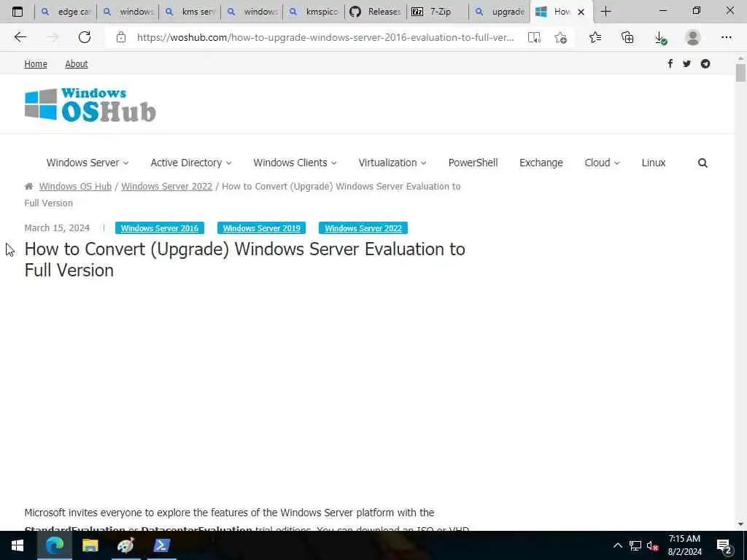Open PowerShell from taskbar
This screenshot has width=747, height=560.
[161, 545]
